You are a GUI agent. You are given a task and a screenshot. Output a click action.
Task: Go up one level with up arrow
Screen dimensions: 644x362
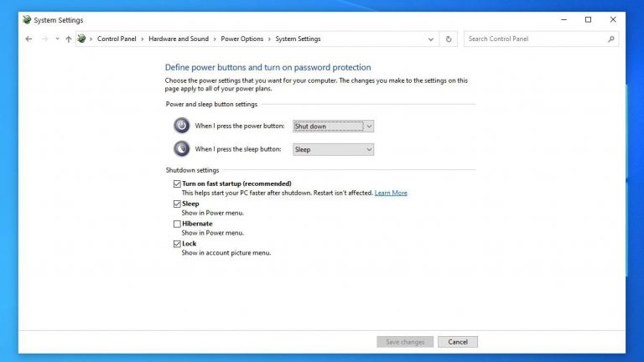[69, 39]
